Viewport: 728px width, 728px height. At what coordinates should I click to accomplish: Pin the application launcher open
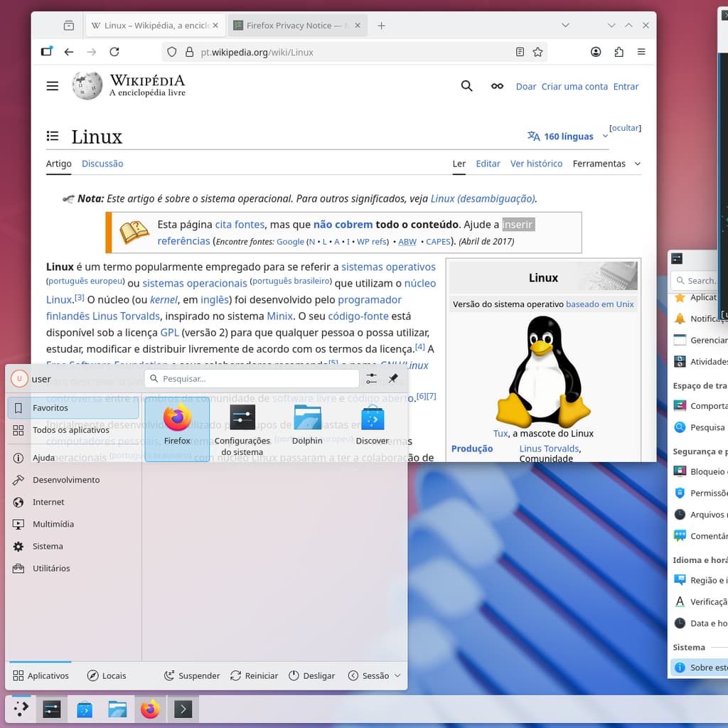pos(393,378)
